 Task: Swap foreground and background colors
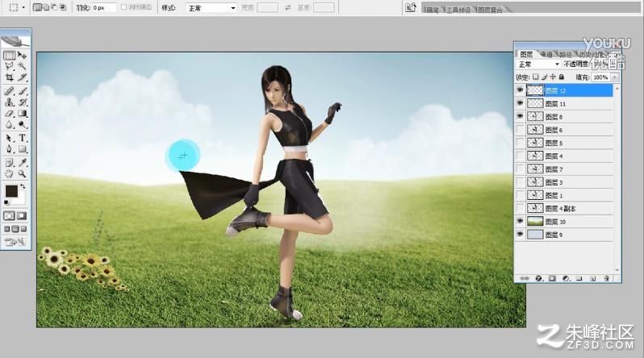tap(23, 186)
